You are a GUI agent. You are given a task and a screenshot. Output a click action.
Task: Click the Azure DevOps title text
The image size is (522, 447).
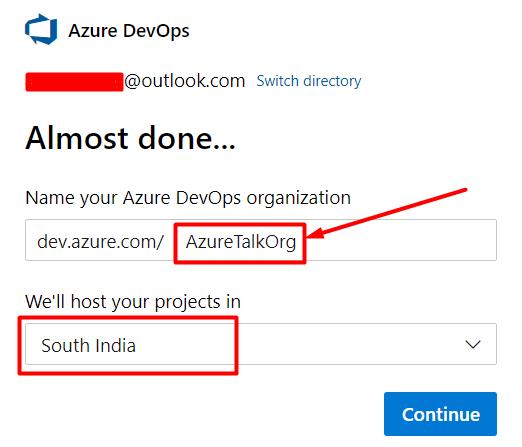pyautogui.click(x=129, y=31)
